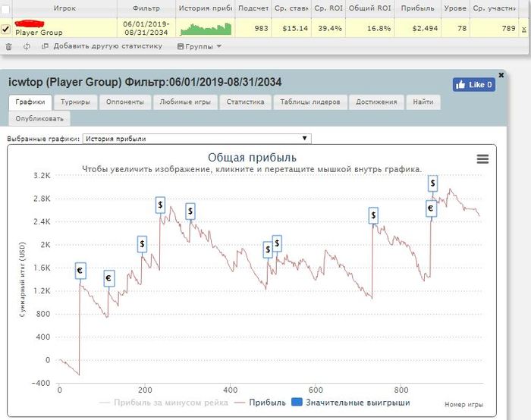Click euro win marker near game 870
Viewport: 531px width, 420px height.
[431, 208]
